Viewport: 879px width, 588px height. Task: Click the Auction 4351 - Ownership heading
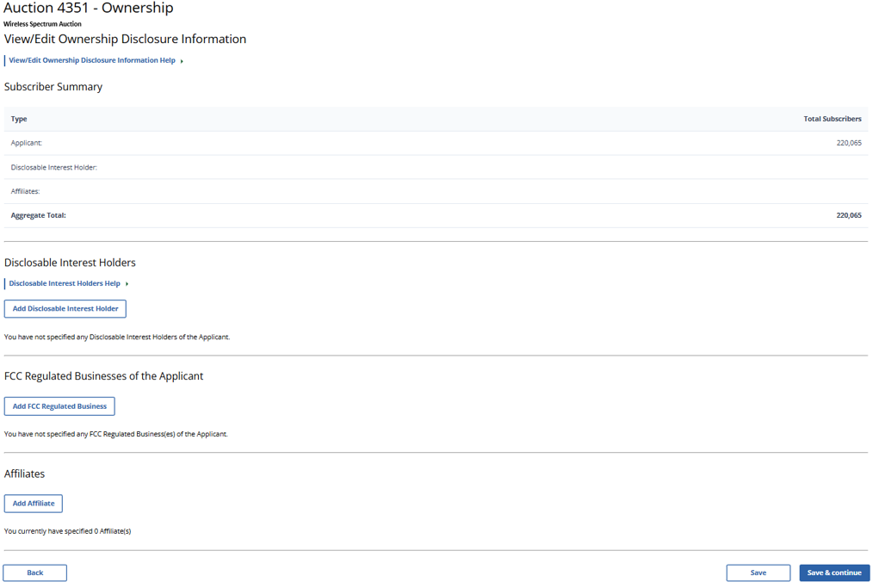[89, 9]
